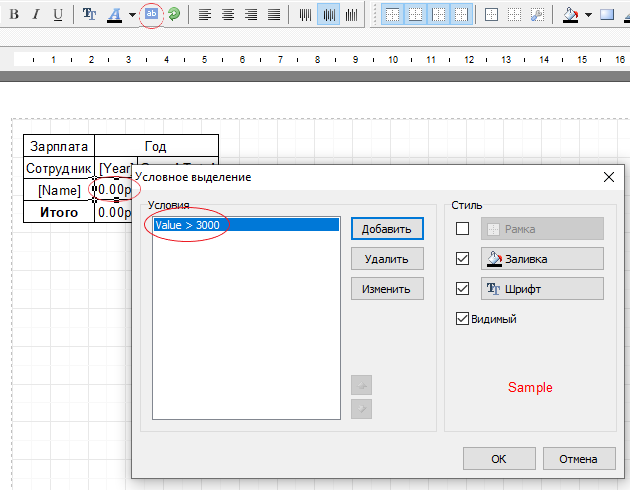Select the [Year] table cell

115,168
